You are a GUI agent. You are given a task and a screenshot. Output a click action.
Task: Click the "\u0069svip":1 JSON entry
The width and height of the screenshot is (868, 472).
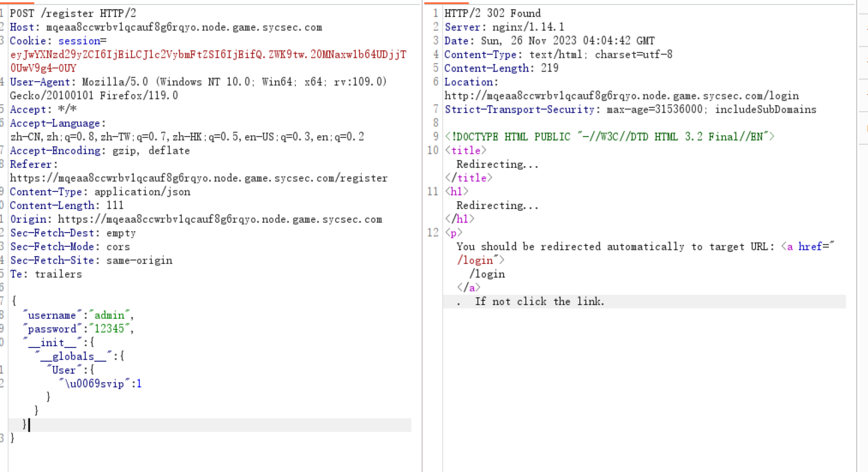100,383
